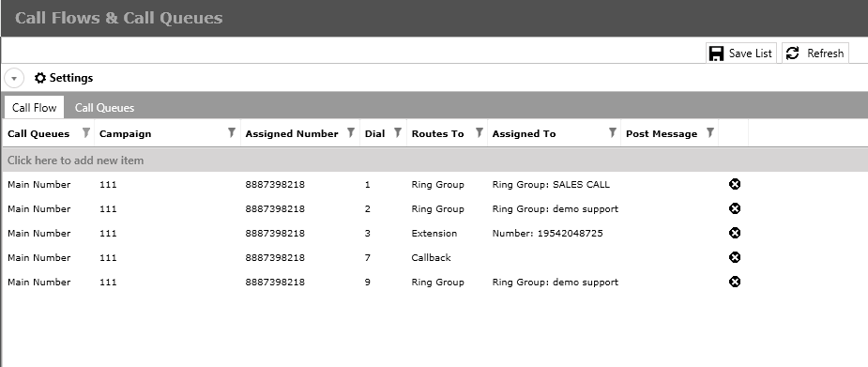Delete the dial 9 Ring Group row
Screen dimensions: 868x367
coord(735,282)
